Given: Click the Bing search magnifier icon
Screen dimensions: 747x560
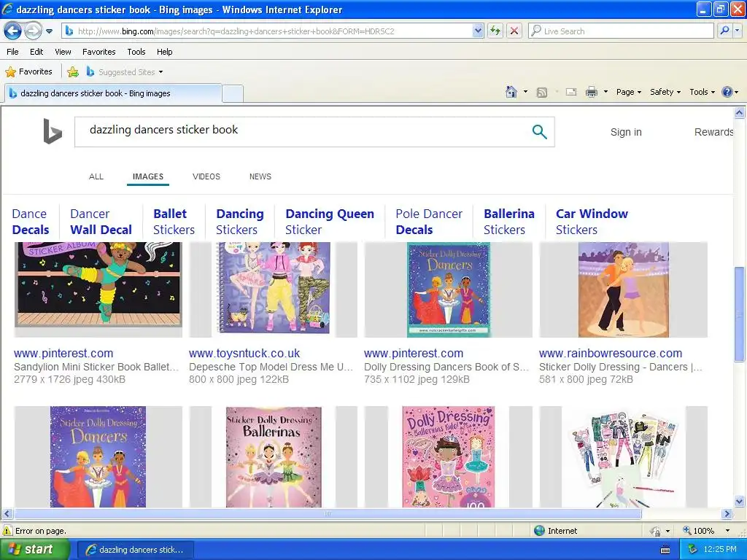Looking at the screenshot, I should 539,131.
